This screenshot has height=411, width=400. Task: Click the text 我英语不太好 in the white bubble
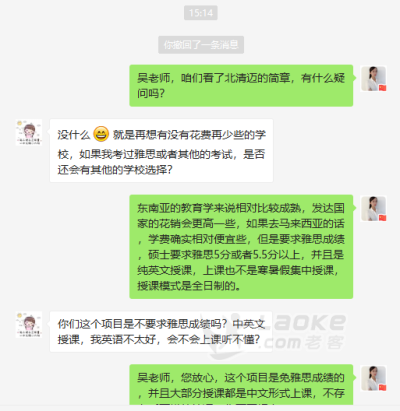123,340
